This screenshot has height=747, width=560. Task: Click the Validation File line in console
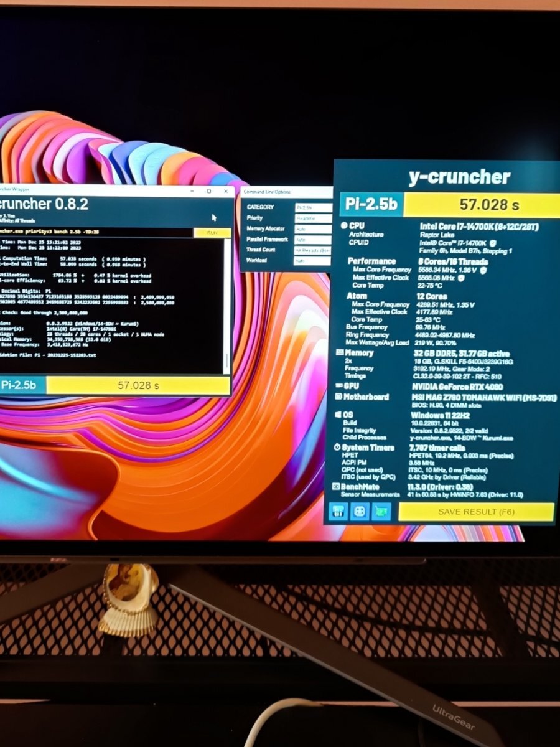click(x=49, y=355)
